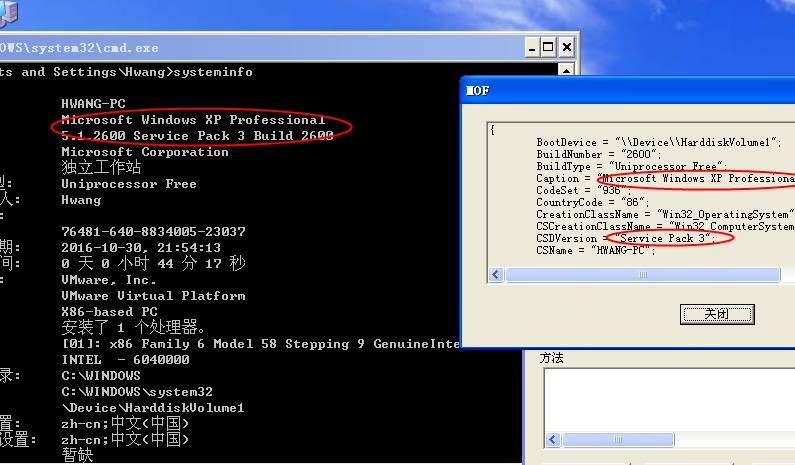795x465 pixels.
Task: Click the cmd.exe scrollbar up arrow
Action: (566, 69)
